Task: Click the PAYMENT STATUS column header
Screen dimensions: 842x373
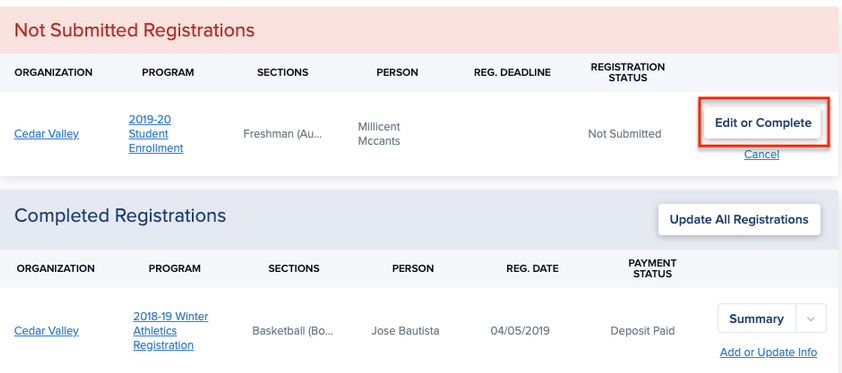Action: pyautogui.click(x=652, y=268)
